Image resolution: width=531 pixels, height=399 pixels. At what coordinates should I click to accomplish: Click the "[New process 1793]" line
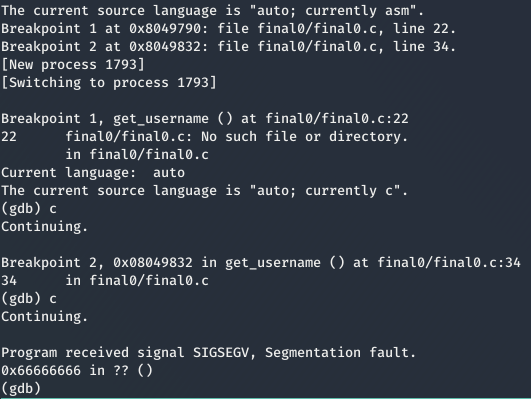(x=73, y=65)
